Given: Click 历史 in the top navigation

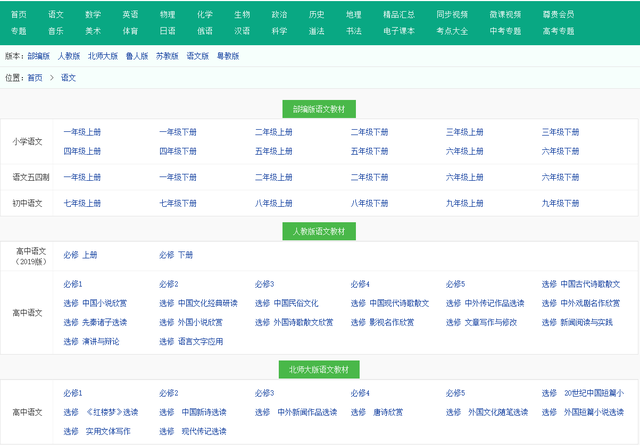Looking at the screenshot, I should [x=316, y=15].
